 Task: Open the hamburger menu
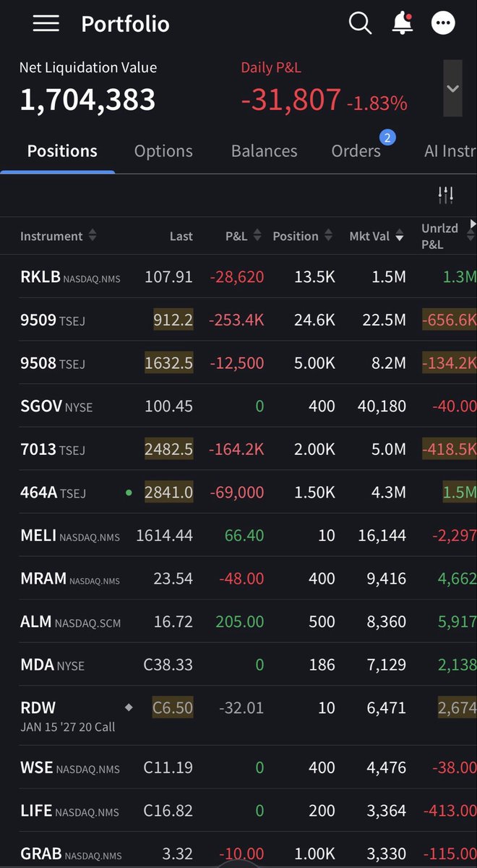tap(46, 23)
